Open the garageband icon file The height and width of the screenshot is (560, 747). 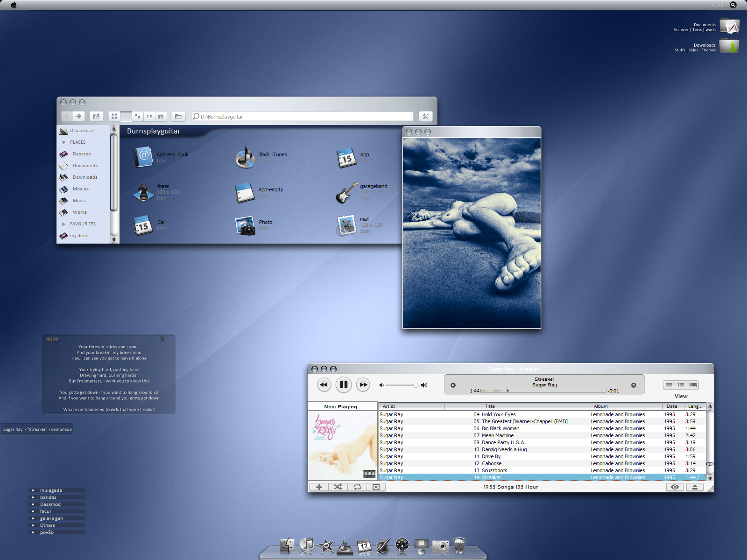tap(347, 192)
